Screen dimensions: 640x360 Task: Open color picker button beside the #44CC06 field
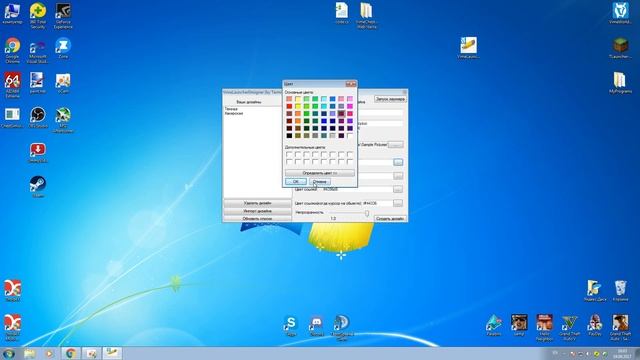pyautogui.click(x=398, y=203)
